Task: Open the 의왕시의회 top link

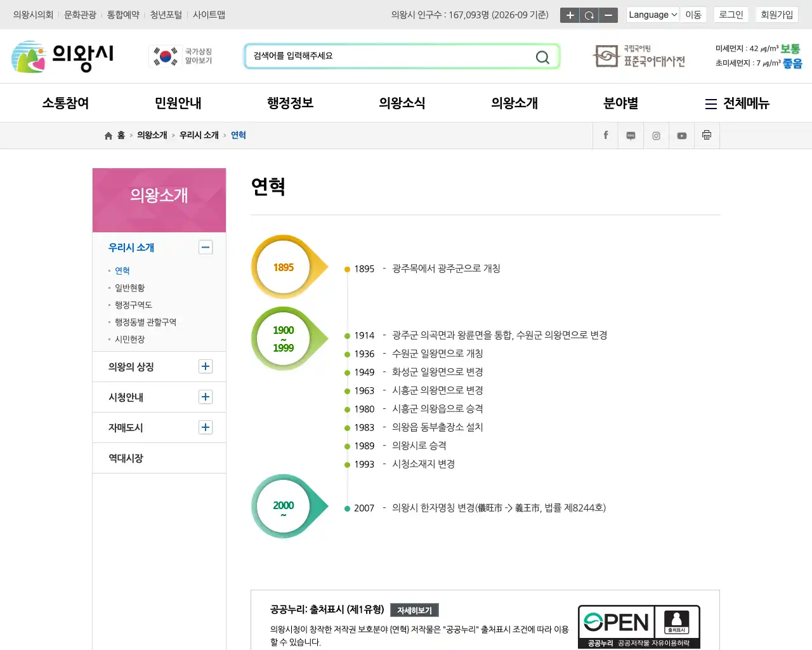Action: coord(33,15)
